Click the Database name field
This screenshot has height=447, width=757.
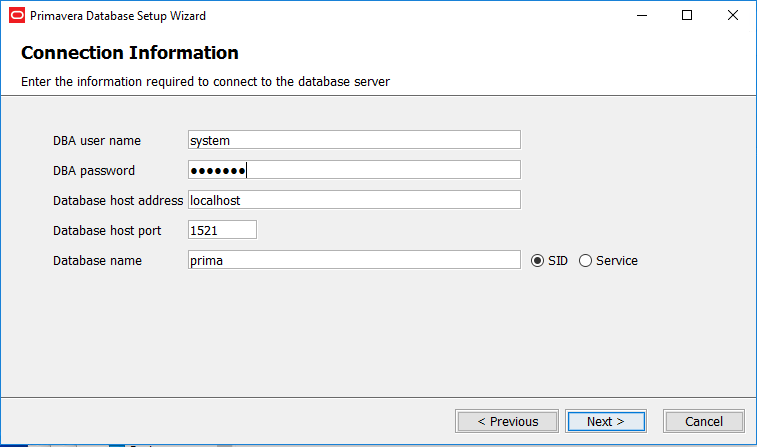(354, 260)
